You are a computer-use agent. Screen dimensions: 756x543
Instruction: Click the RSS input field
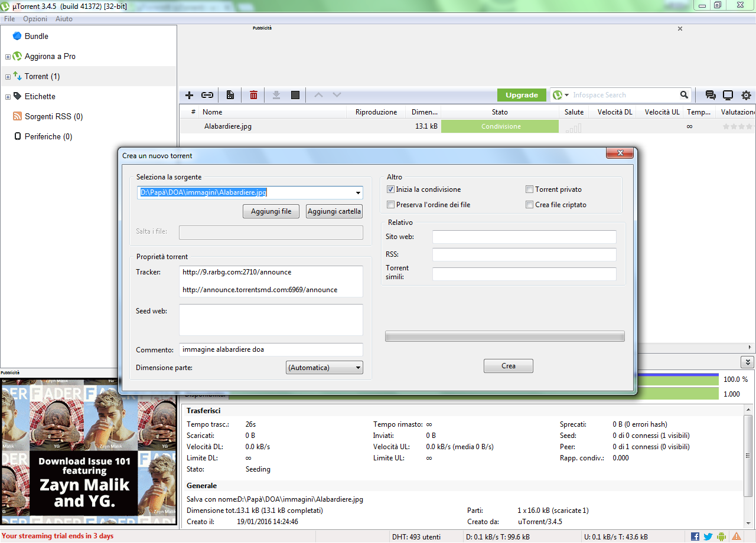(x=524, y=254)
